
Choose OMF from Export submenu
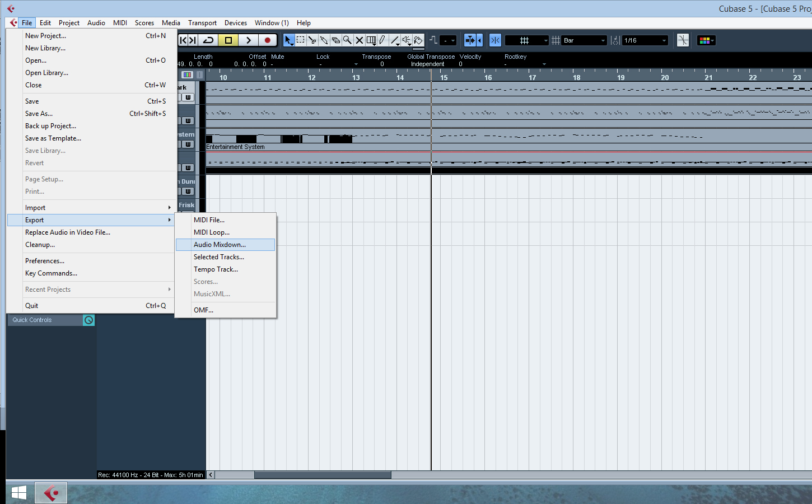pos(225,310)
